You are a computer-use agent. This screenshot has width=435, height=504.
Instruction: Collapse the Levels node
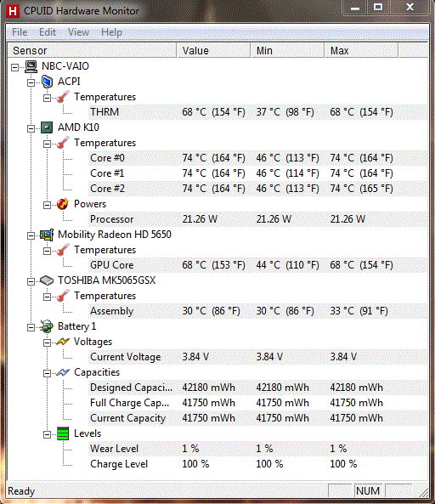pyautogui.click(x=47, y=434)
